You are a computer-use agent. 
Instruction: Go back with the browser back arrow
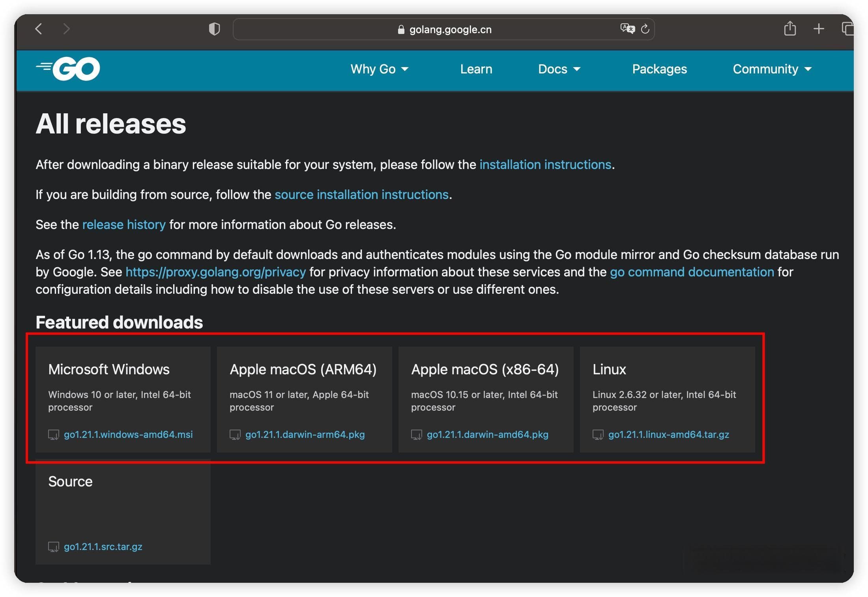[x=39, y=29]
